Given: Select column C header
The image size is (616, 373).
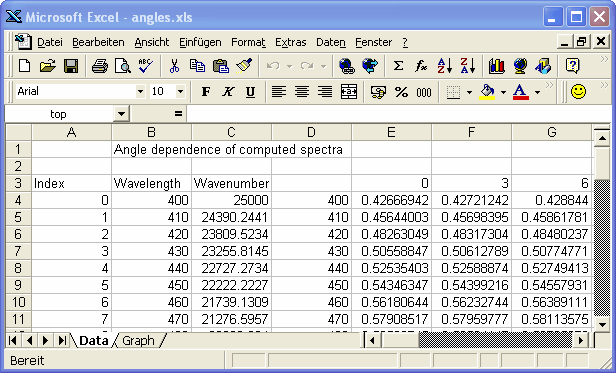Looking at the screenshot, I should point(231,132).
